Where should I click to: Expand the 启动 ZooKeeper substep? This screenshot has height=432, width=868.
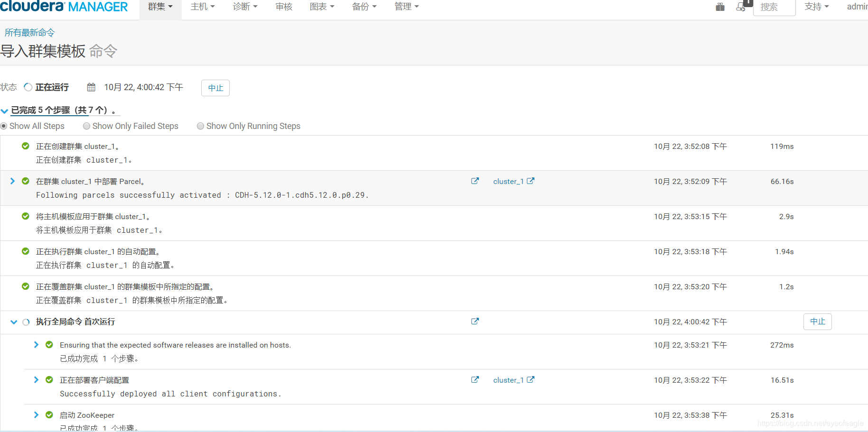(x=36, y=415)
